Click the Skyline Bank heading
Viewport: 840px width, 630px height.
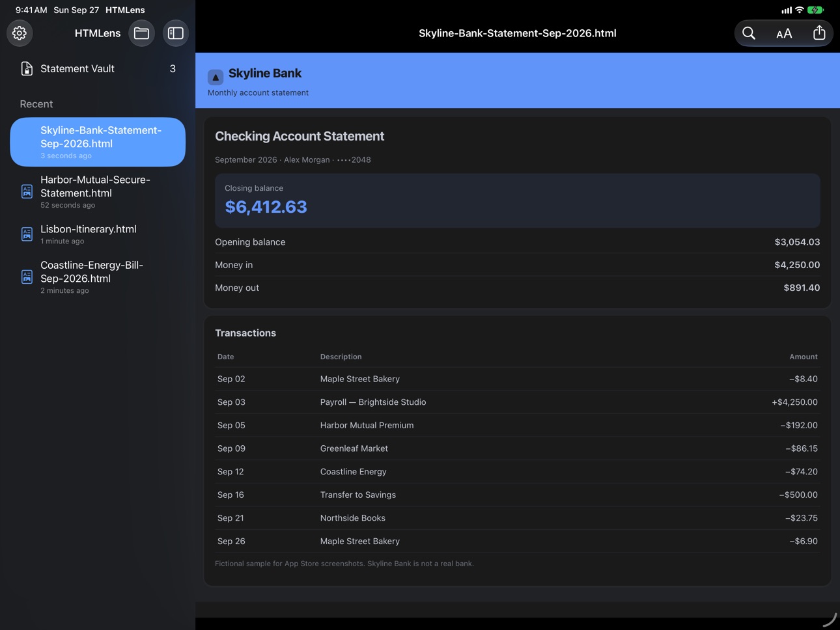point(265,74)
